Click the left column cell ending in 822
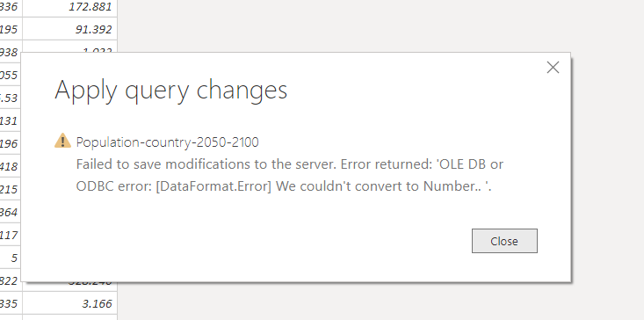Viewport: 644px width, 320px height. pos(11,281)
